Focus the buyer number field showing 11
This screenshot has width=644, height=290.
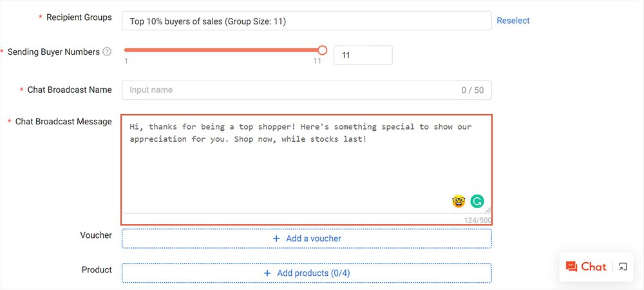click(363, 55)
